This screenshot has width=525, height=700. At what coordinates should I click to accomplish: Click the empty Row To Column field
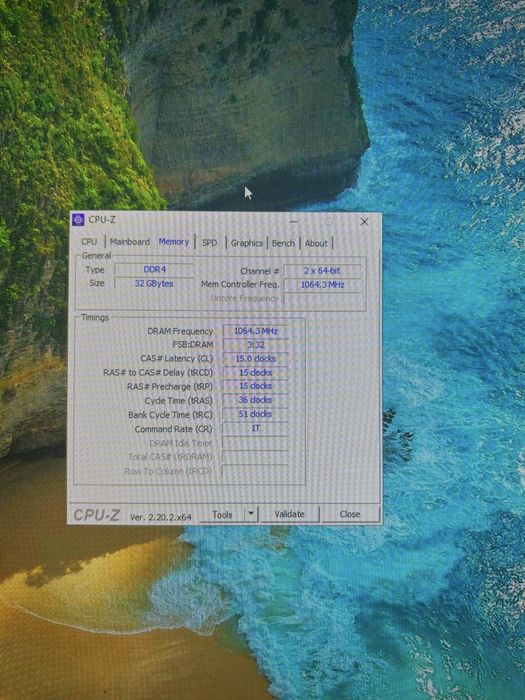click(255, 471)
